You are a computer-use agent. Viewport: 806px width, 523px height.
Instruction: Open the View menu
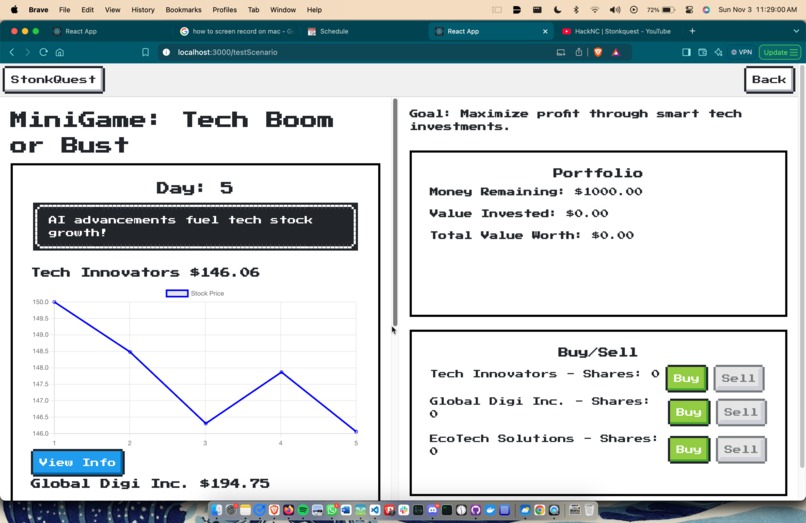(113, 10)
